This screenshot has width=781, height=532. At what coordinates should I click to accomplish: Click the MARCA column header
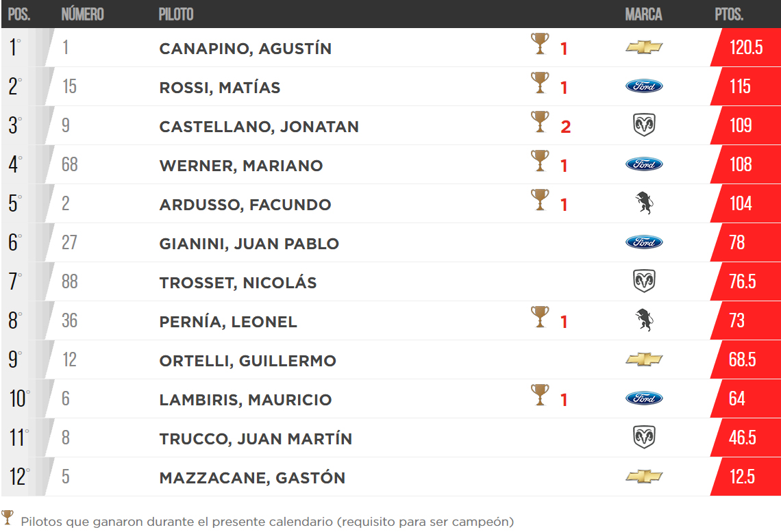point(643,14)
